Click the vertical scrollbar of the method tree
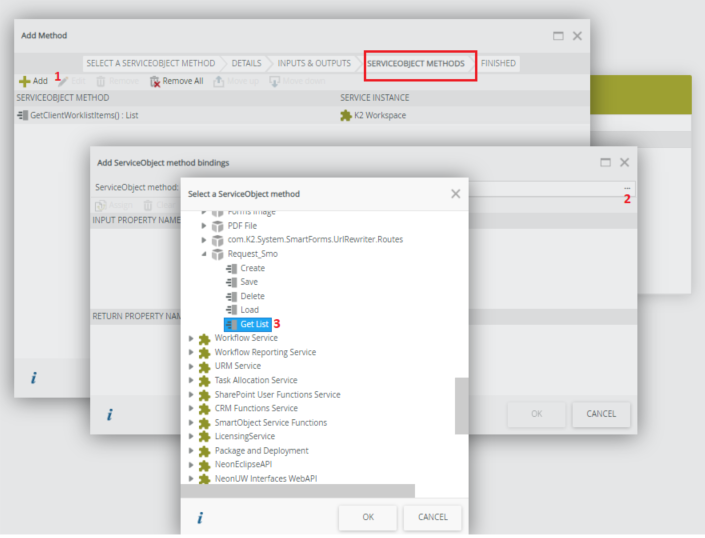The width and height of the screenshot is (705, 538). (461, 405)
